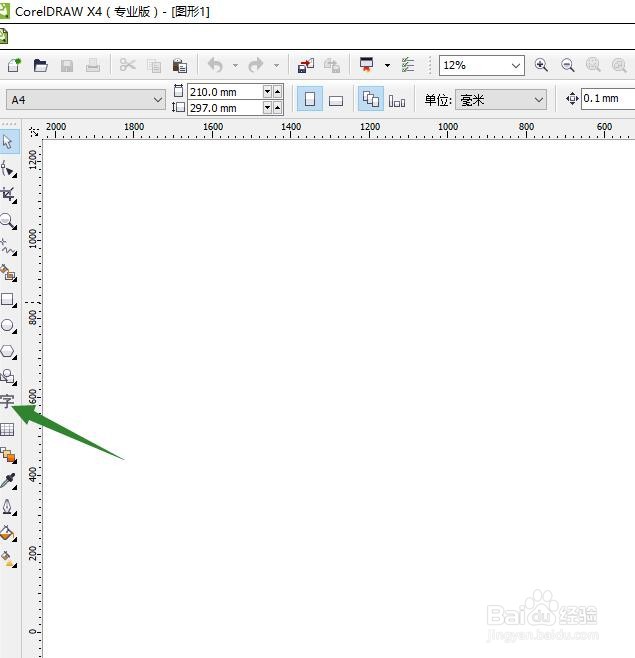Select the Freehand curve tool

[8, 247]
